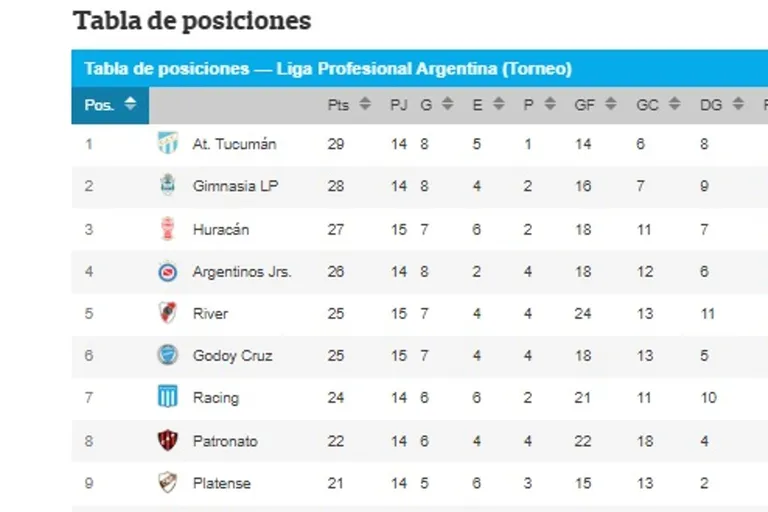Sort by GF goals-for arrows

point(610,104)
